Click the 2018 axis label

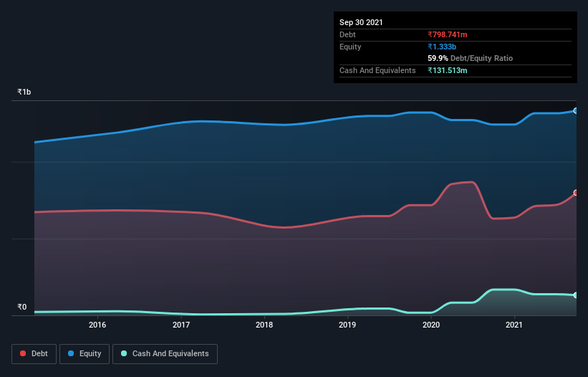pos(264,325)
